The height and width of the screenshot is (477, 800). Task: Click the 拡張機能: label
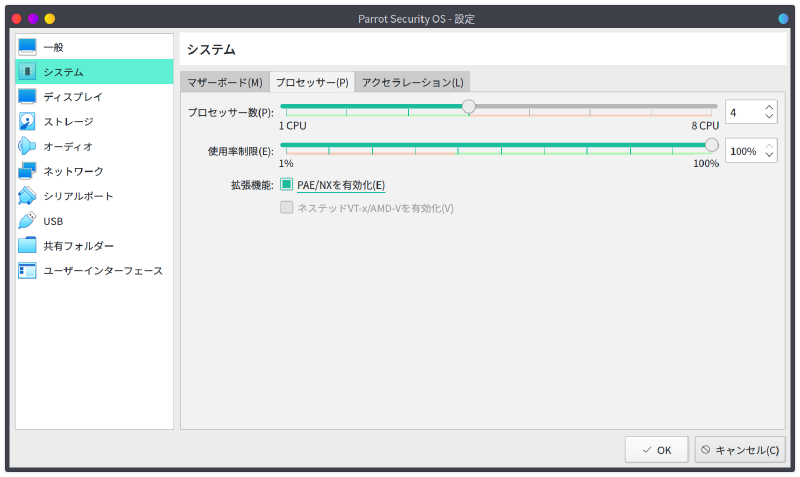pos(252,185)
